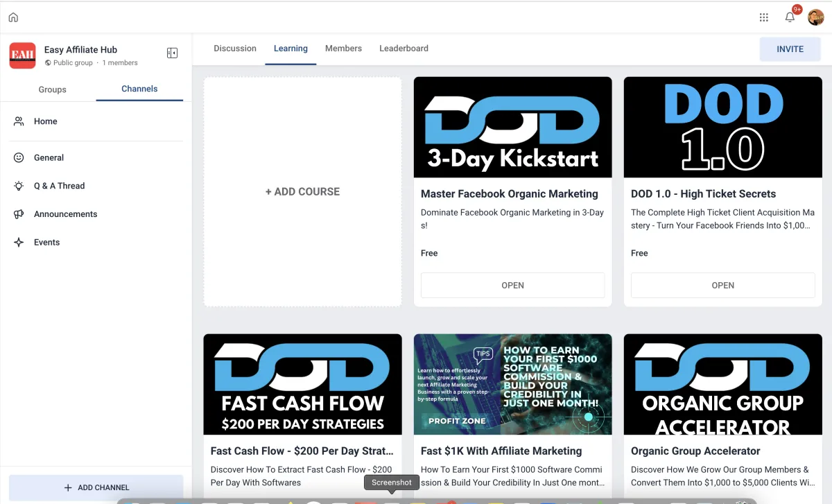Click the 1 members text
This screenshot has width=832, height=504.
[x=120, y=63]
